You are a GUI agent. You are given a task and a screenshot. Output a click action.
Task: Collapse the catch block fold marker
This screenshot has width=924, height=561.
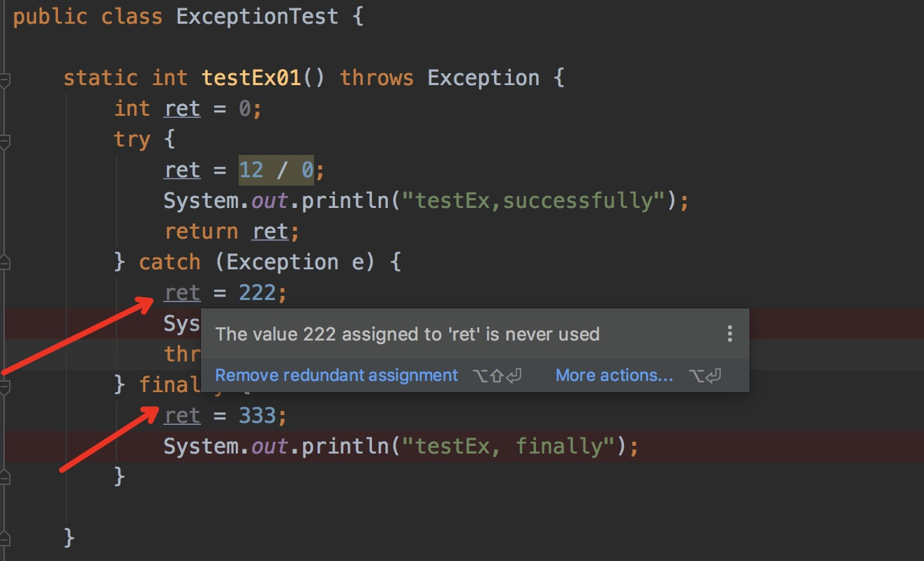(x=4, y=264)
